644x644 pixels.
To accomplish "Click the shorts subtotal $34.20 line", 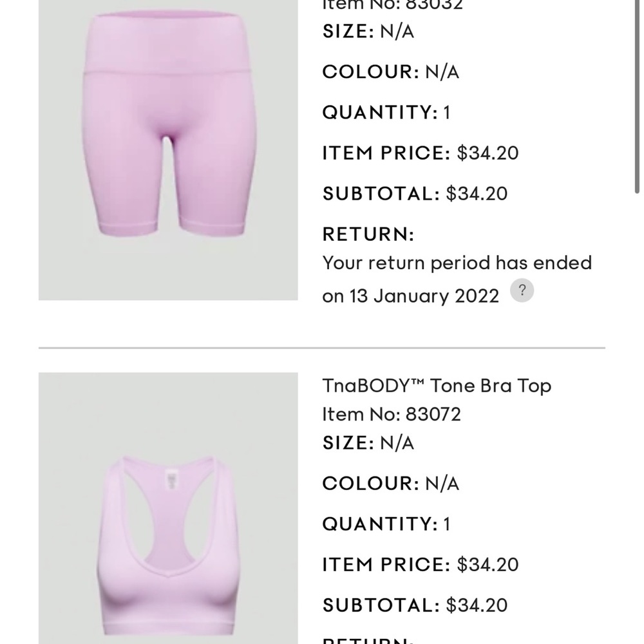I will [x=415, y=193].
